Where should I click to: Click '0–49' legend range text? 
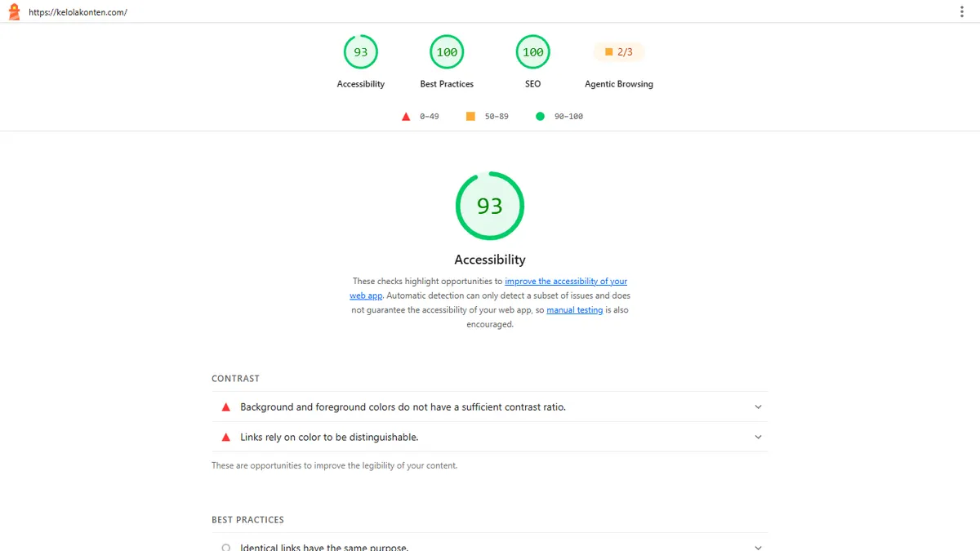[430, 117]
